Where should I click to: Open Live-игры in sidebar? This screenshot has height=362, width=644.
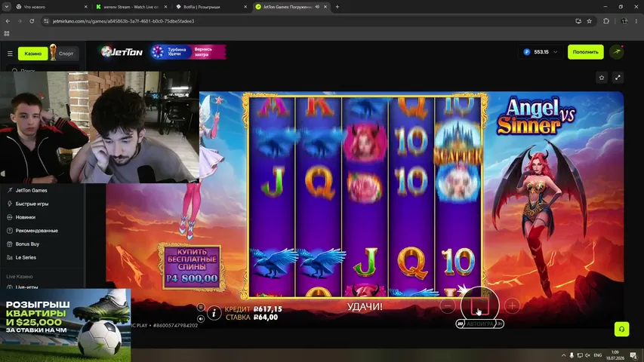click(26, 287)
